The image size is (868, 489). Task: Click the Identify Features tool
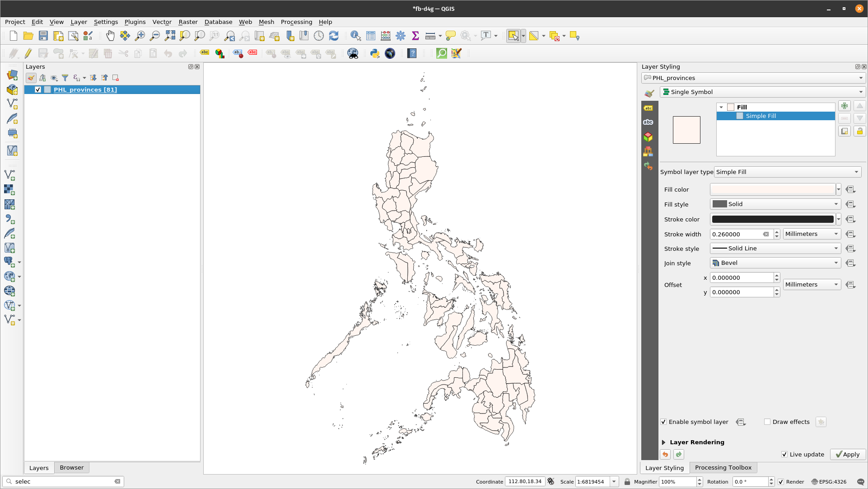pos(355,36)
